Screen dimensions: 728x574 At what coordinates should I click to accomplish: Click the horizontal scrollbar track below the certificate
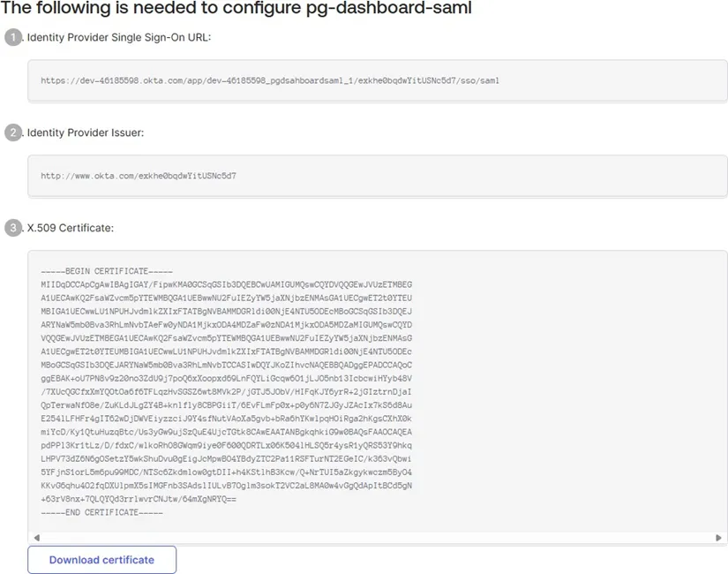[x=375, y=535]
